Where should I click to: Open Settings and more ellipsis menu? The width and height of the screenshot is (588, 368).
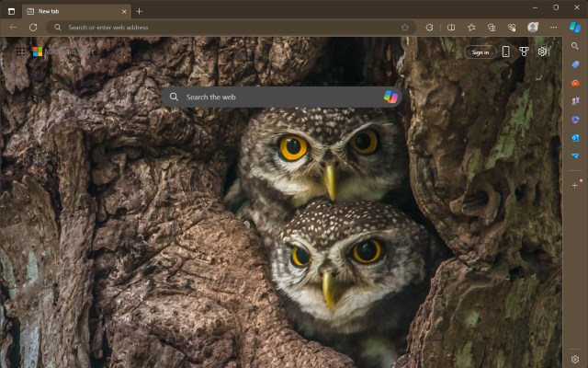[x=553, y=28]
